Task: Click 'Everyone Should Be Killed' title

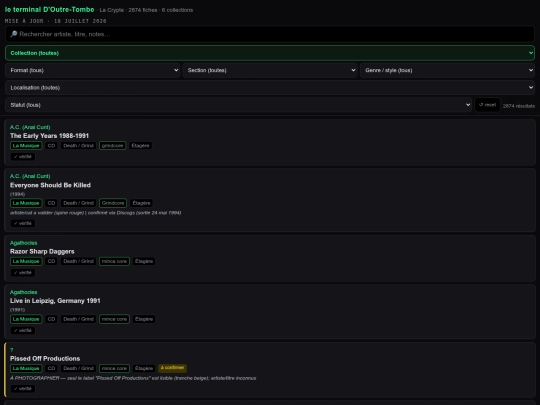Action: (x=50, y=185)
